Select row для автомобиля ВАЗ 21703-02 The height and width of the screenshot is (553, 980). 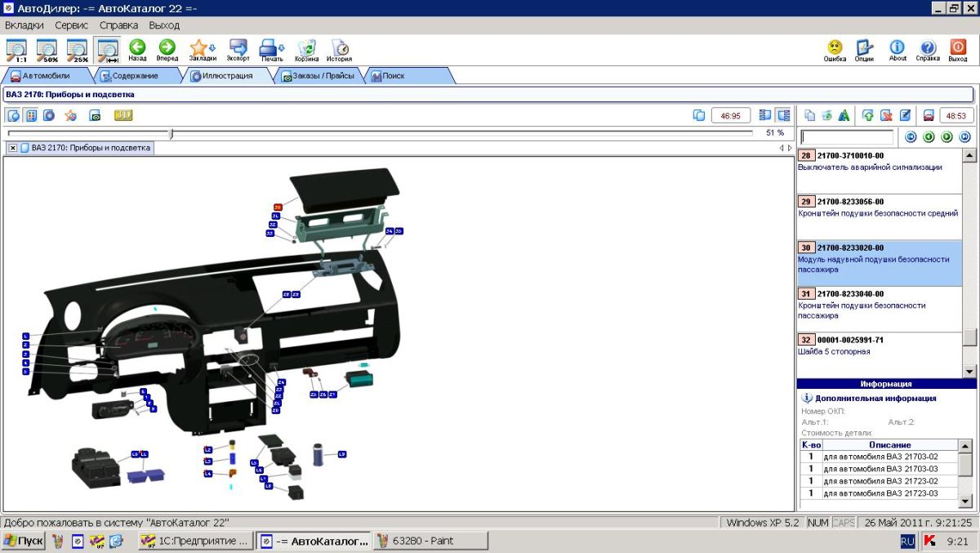(x=880, y=457)
